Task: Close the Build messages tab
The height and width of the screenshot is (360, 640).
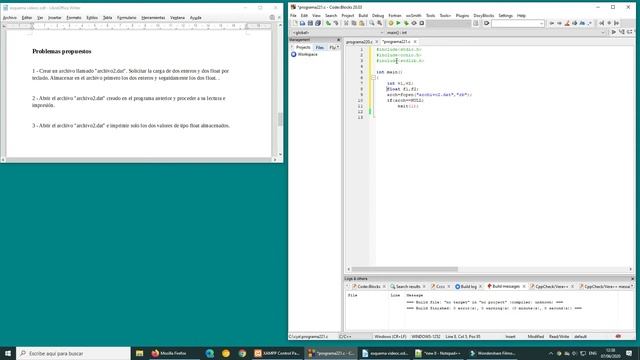Action: 524,287
